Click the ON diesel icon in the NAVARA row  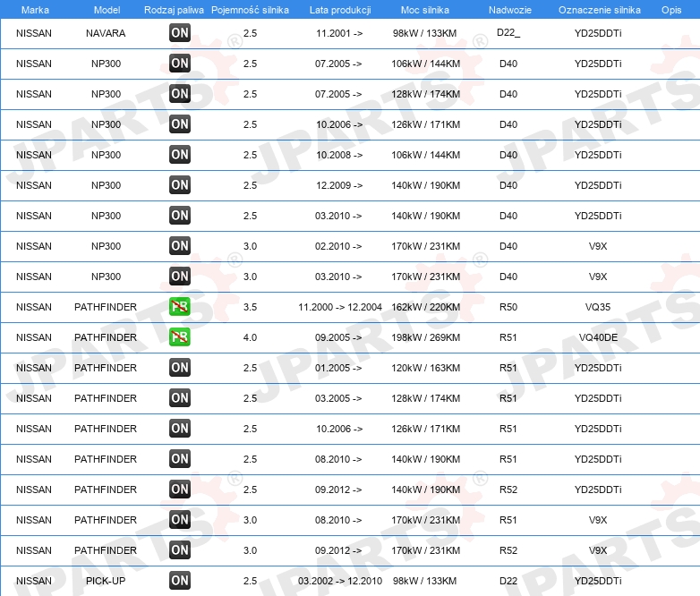[x=180, y=32]
